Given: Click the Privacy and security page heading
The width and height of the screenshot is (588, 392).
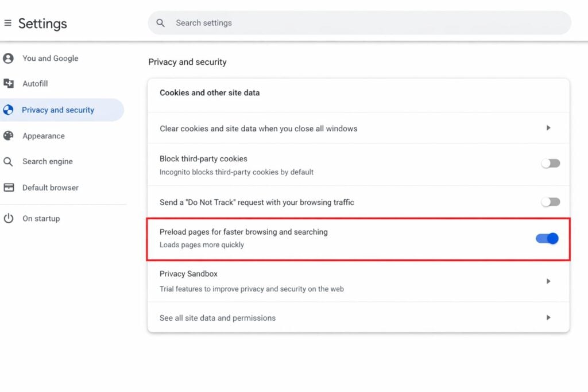Looking at the screenshot, I should [187, 61].
